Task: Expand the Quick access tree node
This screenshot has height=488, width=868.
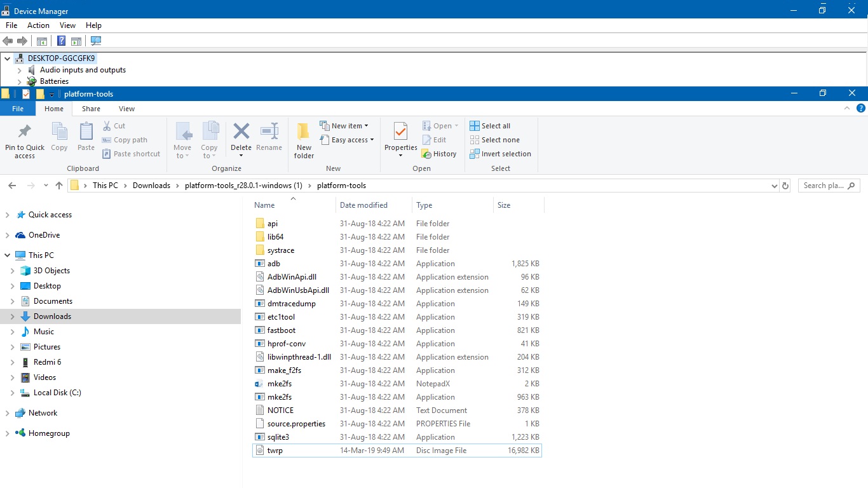Action: (x=8, y=215)
